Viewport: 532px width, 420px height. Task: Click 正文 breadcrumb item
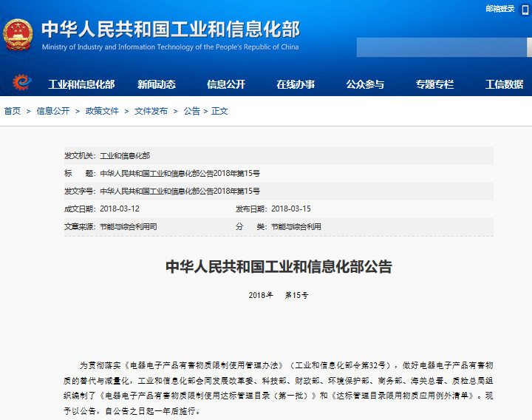219,111
